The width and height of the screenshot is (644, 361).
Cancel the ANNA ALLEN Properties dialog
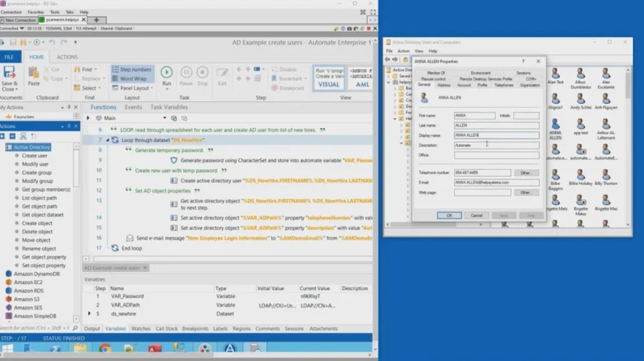[x=477, y=215]
